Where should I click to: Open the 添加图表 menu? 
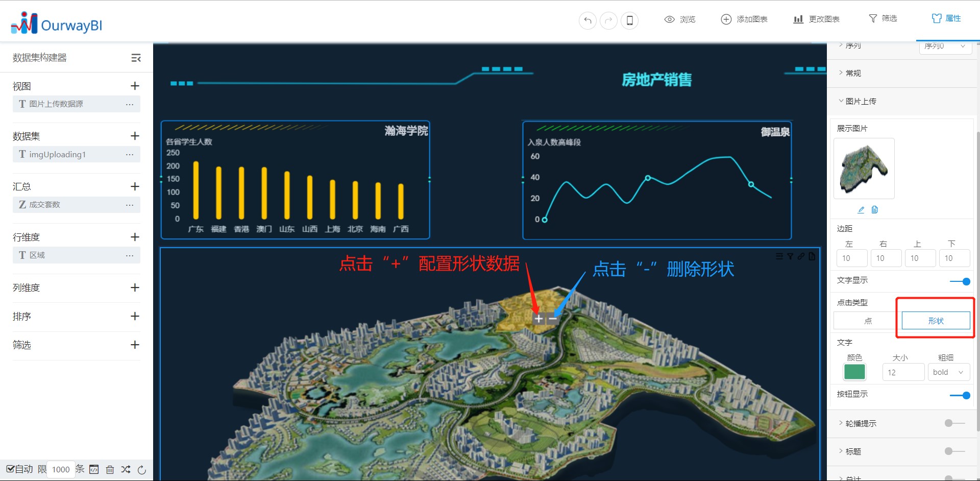(x=744, y=19)
